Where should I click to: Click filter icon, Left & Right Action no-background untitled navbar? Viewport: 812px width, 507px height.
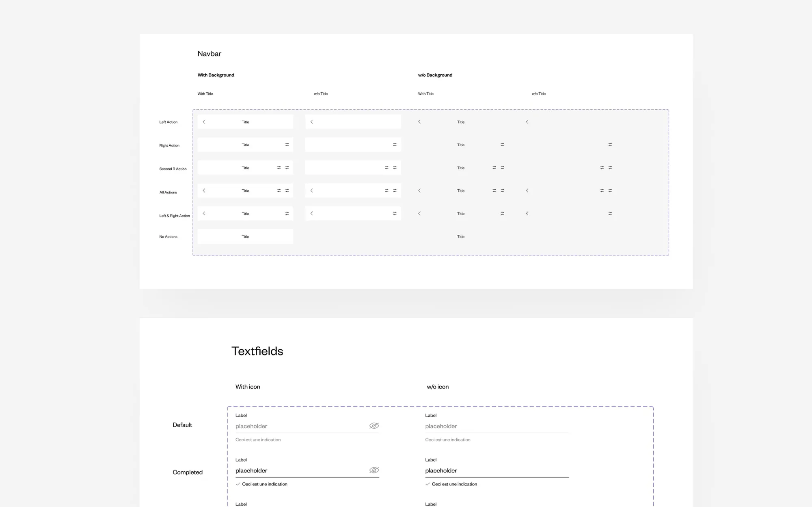[x=610, y=214]
